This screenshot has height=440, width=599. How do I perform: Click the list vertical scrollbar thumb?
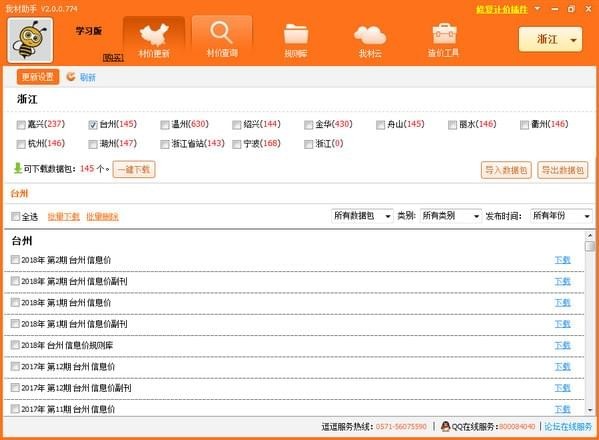point(590,246)
